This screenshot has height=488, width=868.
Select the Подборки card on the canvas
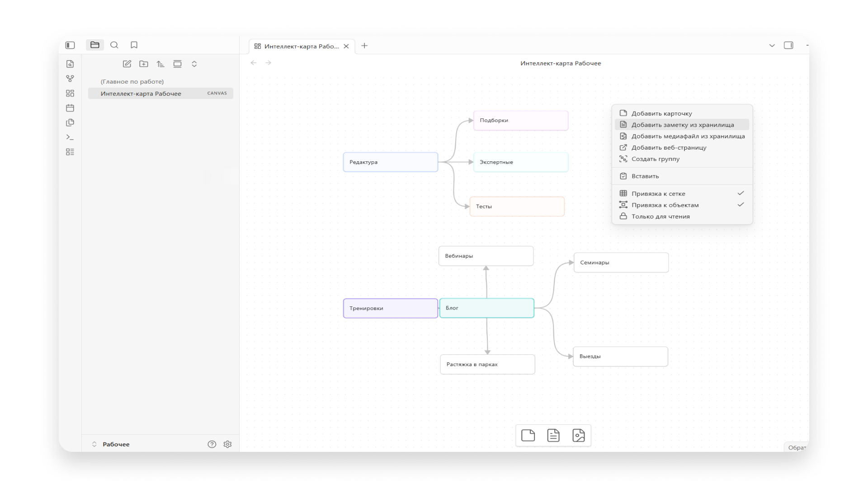(521, 121)
